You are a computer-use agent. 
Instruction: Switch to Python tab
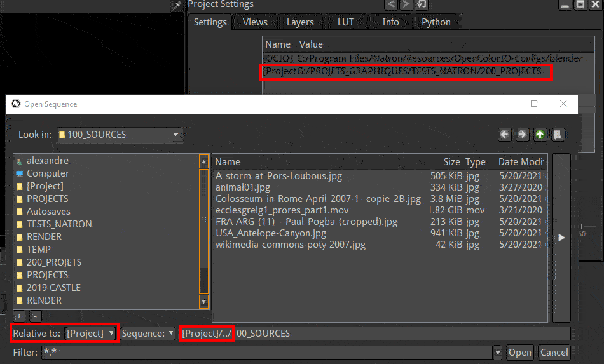[x=436, y=22]
